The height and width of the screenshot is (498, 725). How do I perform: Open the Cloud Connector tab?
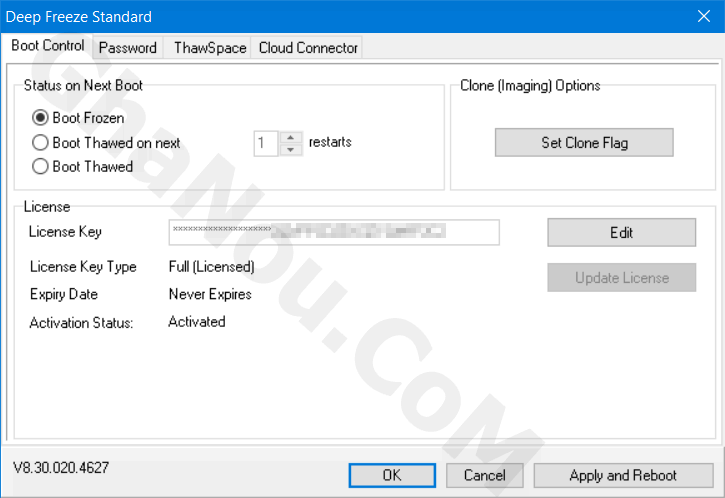[x=308, y=48]
